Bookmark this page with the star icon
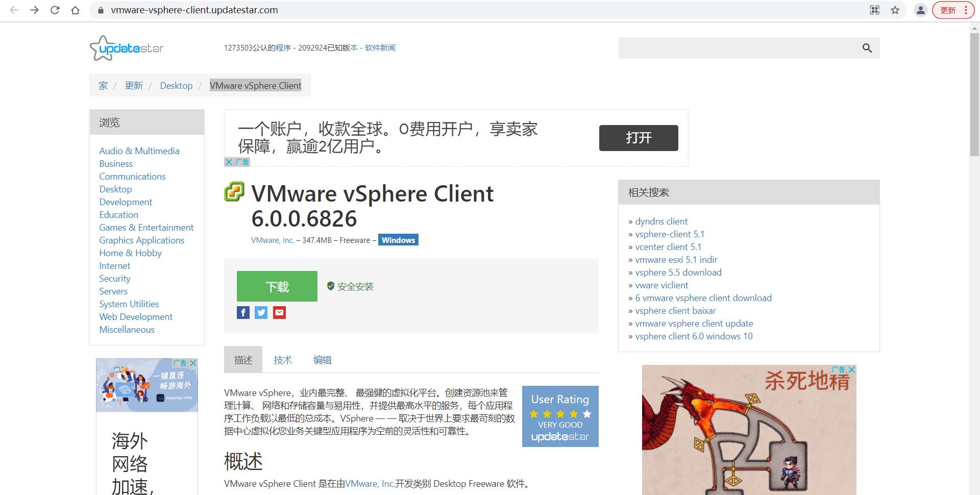The image size is (980, 495). point(895,10)
